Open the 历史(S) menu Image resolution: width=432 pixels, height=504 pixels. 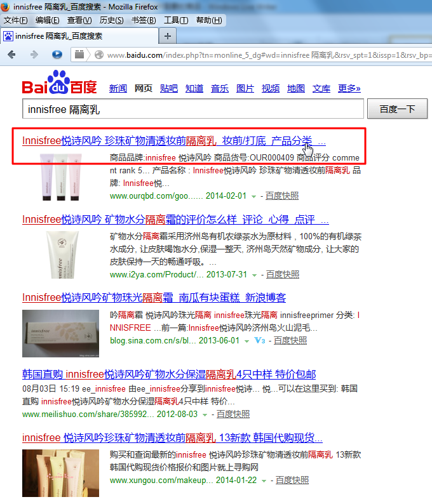click(x=111, y=20)
